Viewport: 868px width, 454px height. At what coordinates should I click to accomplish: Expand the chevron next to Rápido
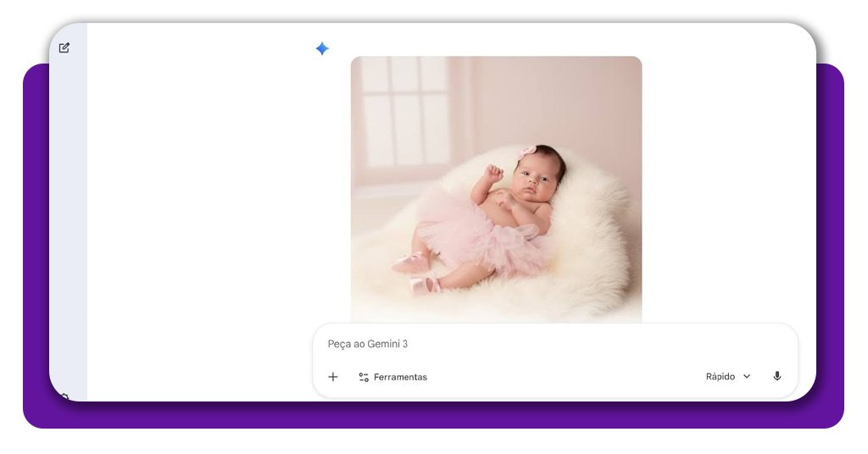pyautogui.click(x=747, y=377)
